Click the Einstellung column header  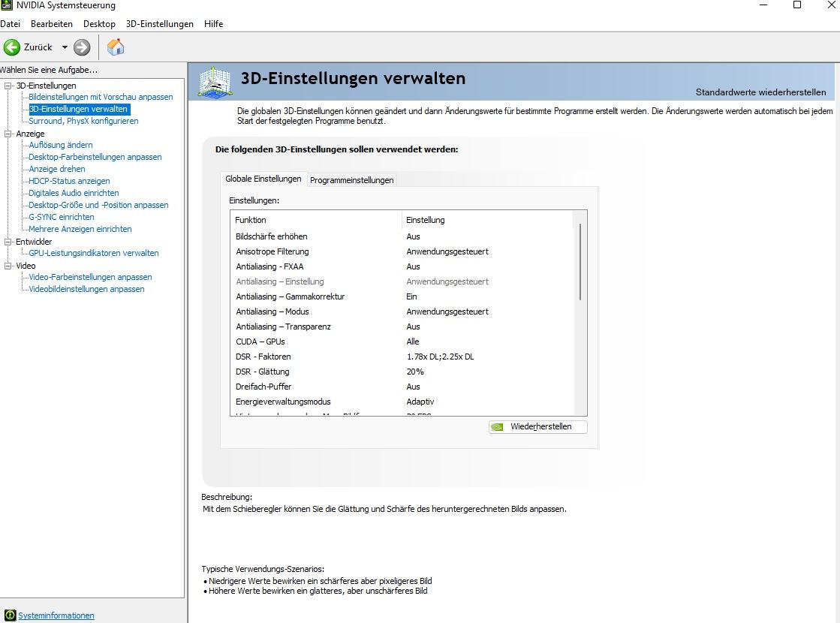[x=487, y=220]
